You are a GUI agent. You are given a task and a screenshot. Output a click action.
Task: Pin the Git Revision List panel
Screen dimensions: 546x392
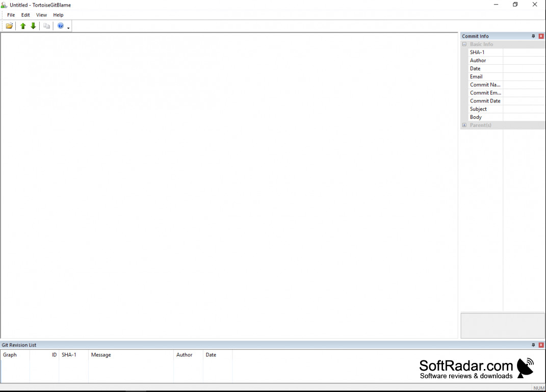point(533,345)
